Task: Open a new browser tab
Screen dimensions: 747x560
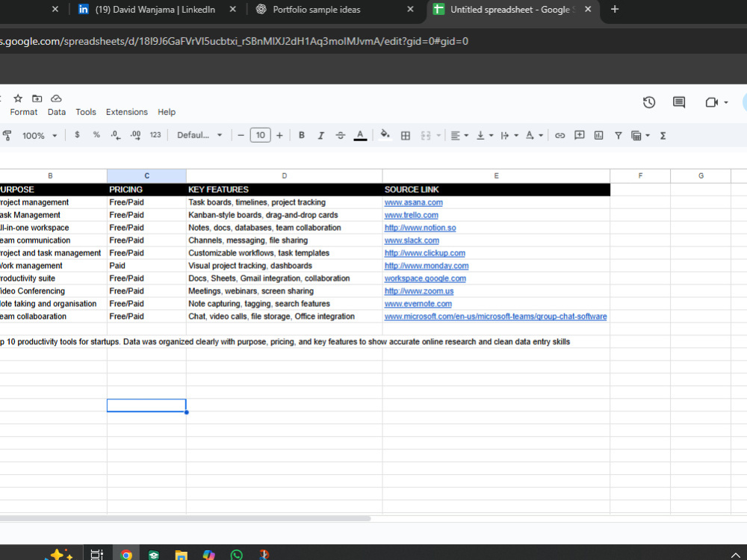Action: (x=615, y=10)
